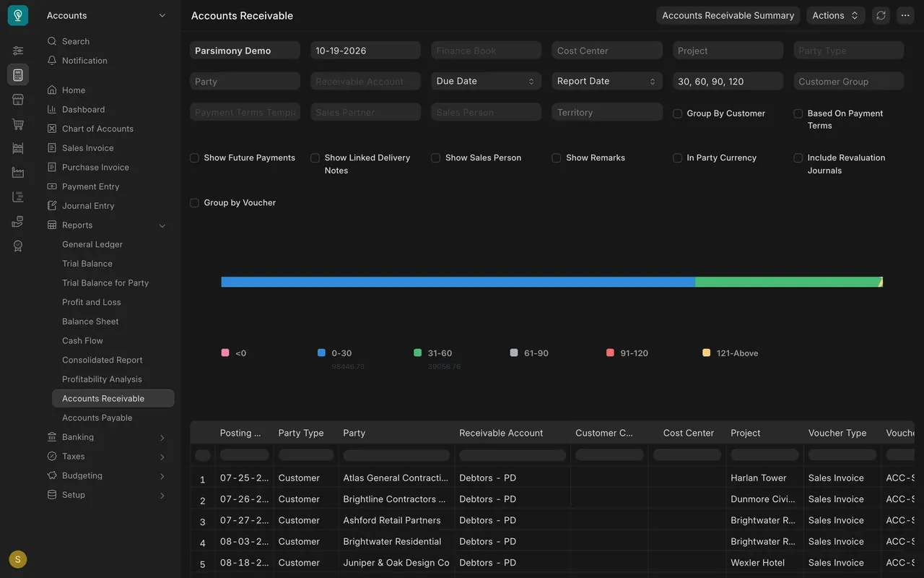
Task: Open the storefront Selling module icon
Action: 18,100
